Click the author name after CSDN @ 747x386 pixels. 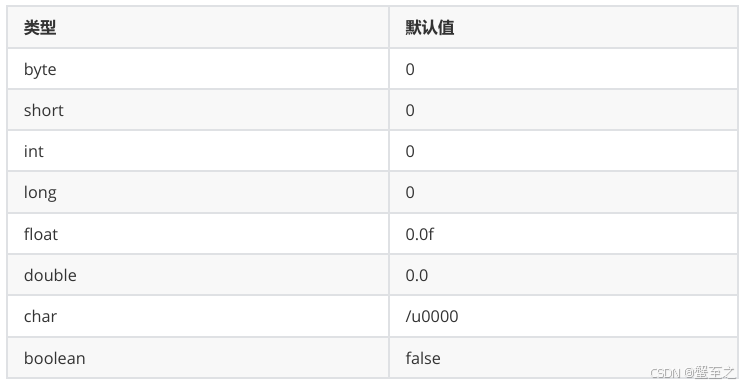tap(715, 372)
